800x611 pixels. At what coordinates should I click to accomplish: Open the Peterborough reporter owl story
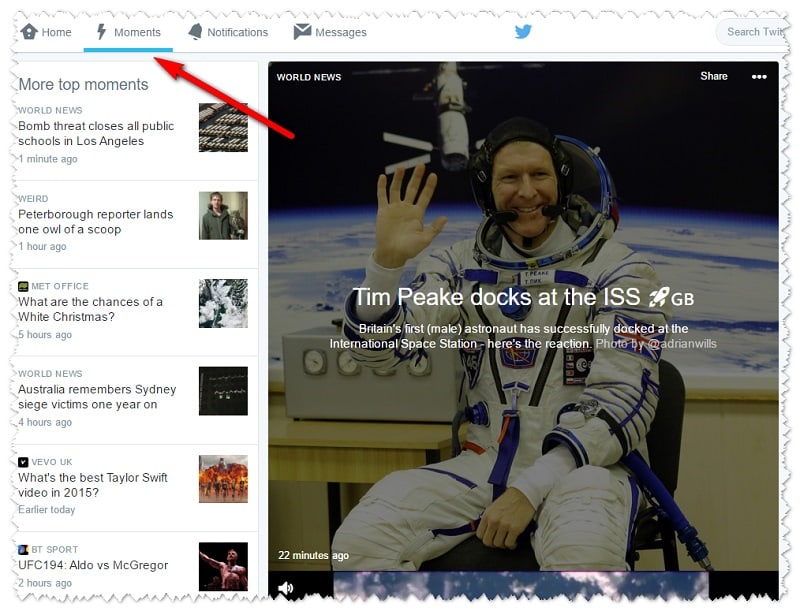point(95,222)
